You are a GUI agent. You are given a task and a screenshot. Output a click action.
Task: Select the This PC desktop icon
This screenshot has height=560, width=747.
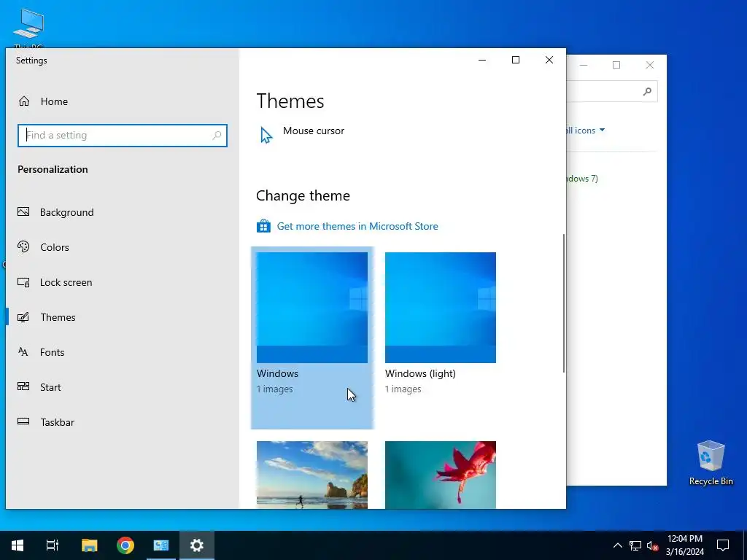click(28, 28)
